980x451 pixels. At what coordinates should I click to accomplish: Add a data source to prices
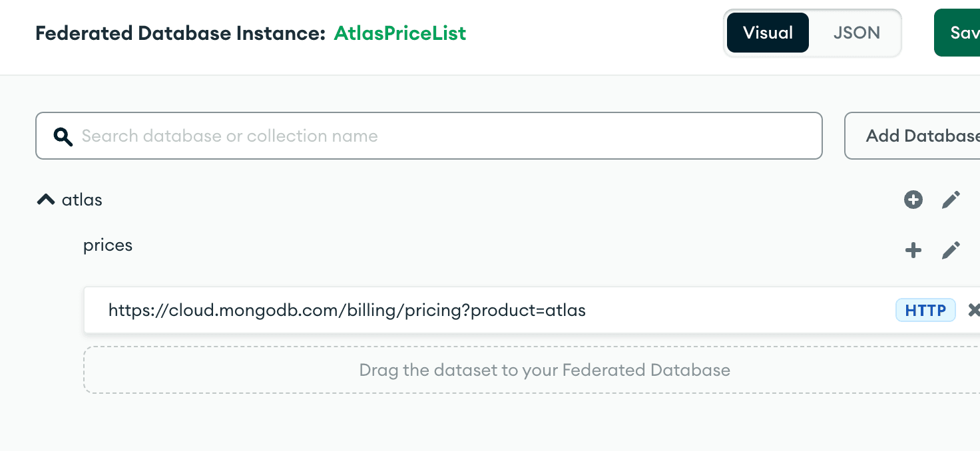pos(913,251)
